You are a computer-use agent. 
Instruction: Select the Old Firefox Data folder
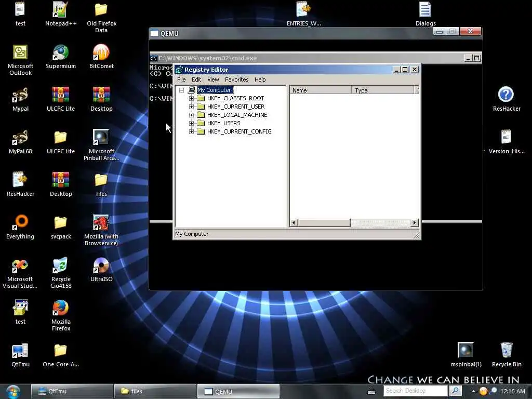pos(101,17)
